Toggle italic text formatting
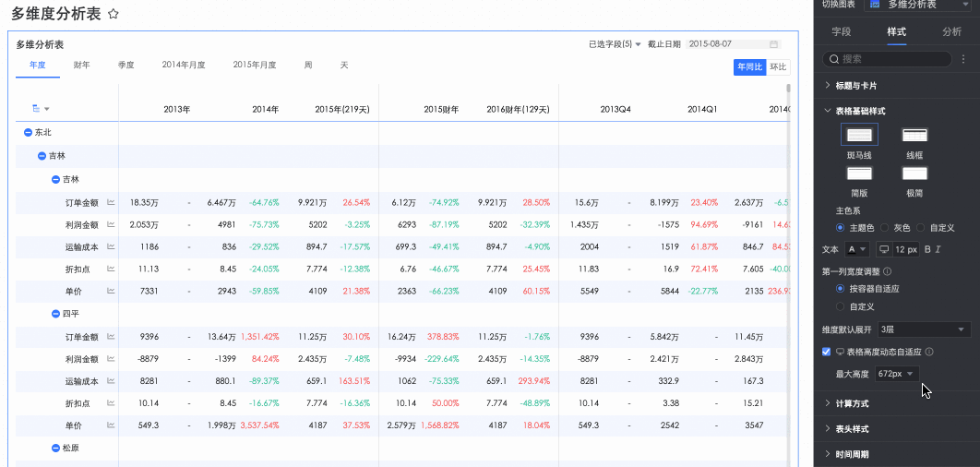This screenshot has width=980, height=467. coord(938,249)
